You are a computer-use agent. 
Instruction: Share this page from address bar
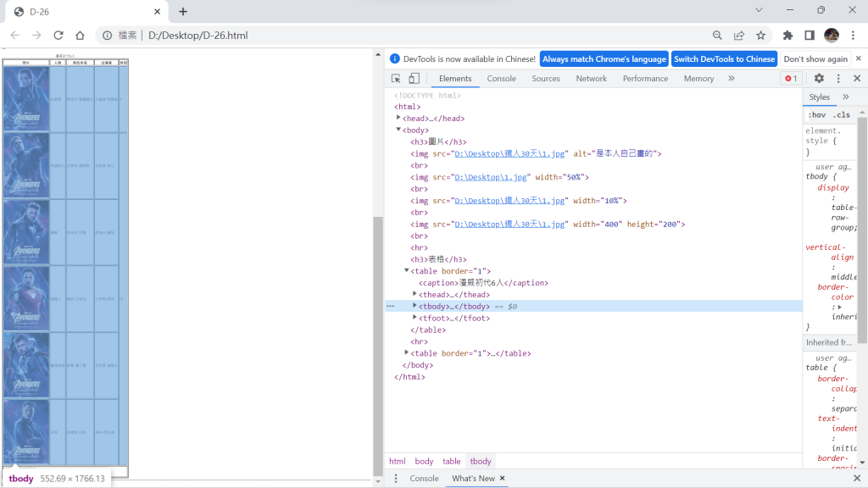(739, 36)
